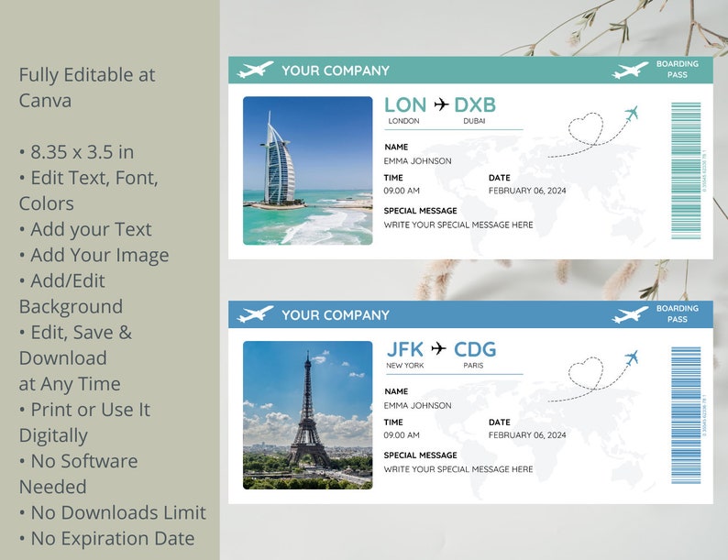The height and width of the screenshot is (560, 728).
Task: Click the plane arrow between LON and DXB
Action: [x=441, y=104]
